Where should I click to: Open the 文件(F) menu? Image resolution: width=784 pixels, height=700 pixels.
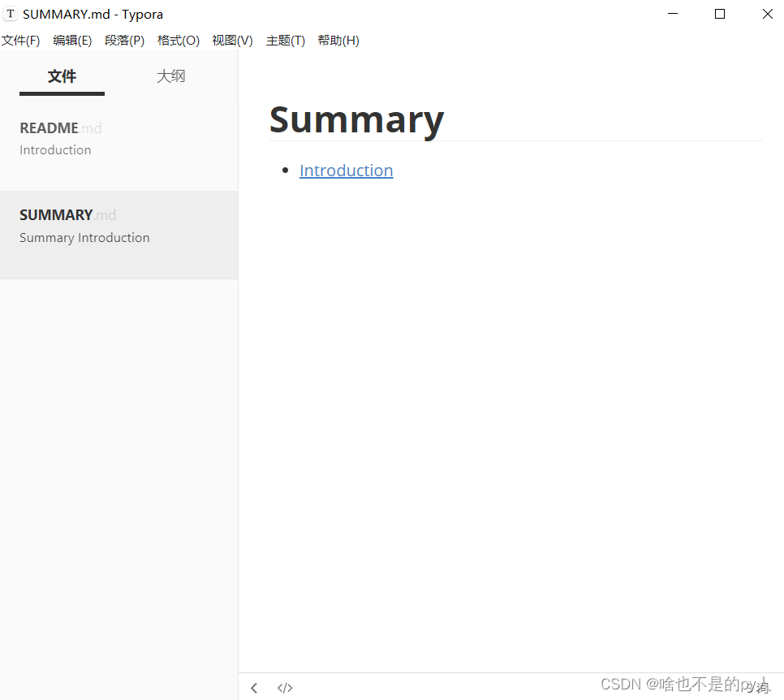pyautogui.click(x=20, y=41)
